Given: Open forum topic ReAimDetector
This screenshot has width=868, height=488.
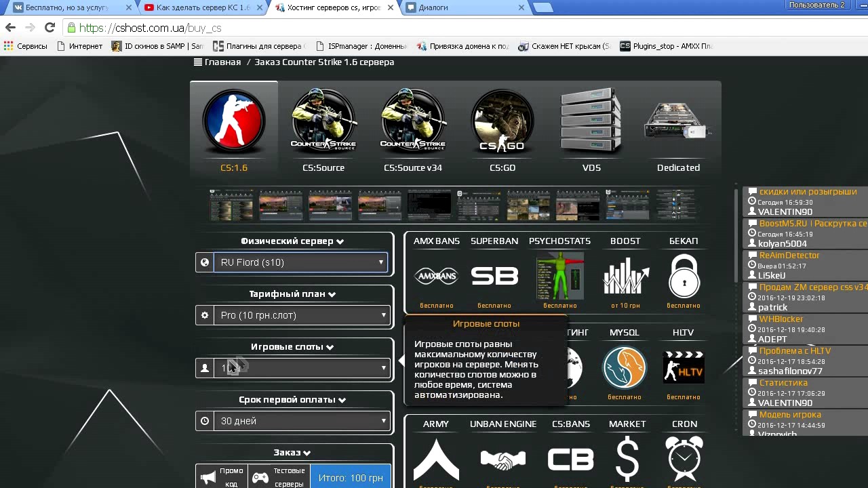Looking at the screenshot, I should [789, 256].
